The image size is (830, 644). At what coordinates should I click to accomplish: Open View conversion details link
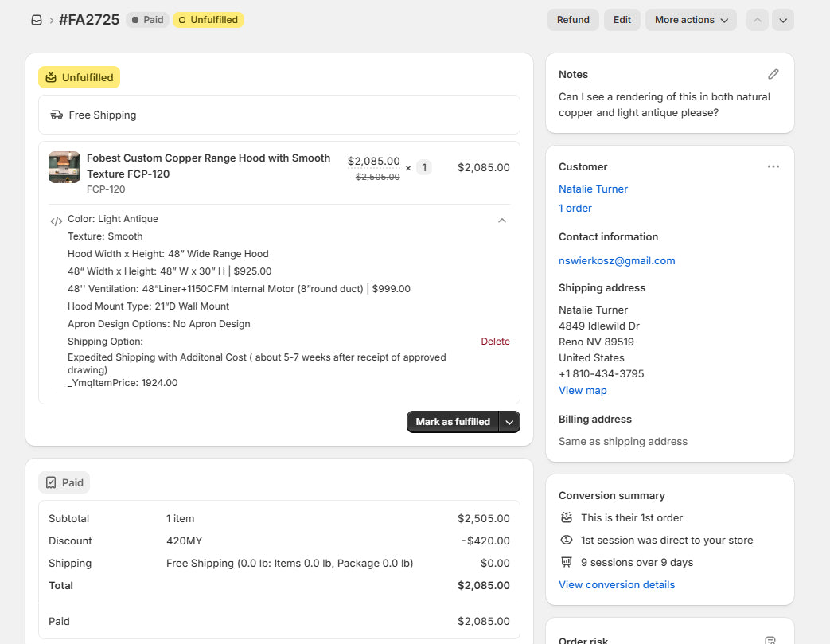click(617, 584)
